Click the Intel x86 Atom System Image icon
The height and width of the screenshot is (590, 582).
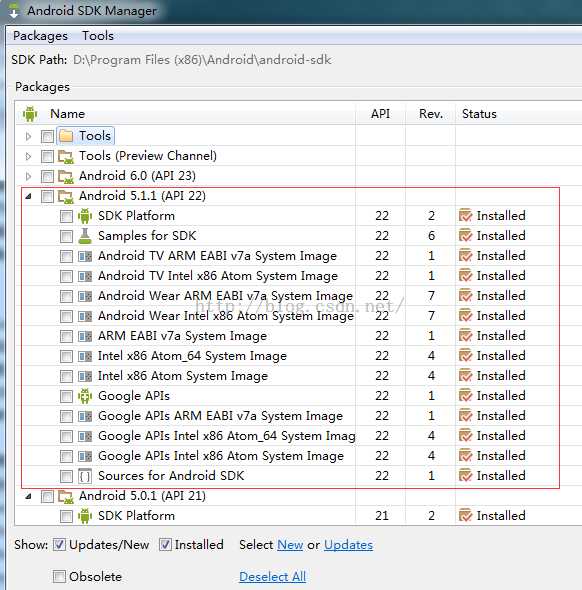pyautogui.click(x=85, y=376)
